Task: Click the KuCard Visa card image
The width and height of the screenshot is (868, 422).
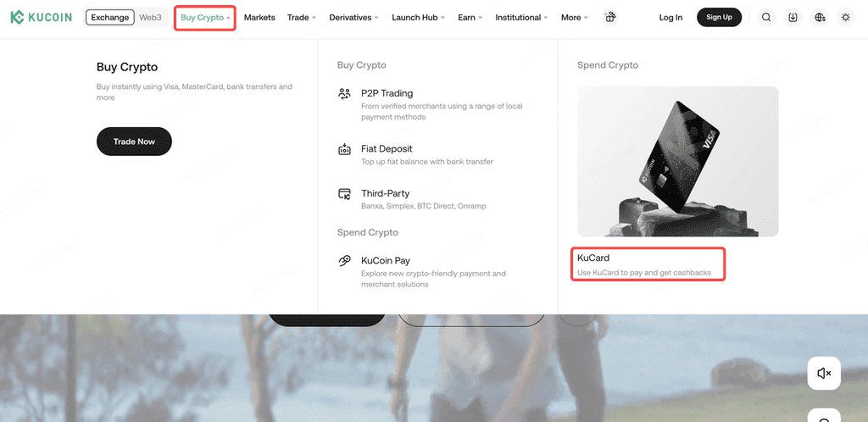Action: point(677,162)
